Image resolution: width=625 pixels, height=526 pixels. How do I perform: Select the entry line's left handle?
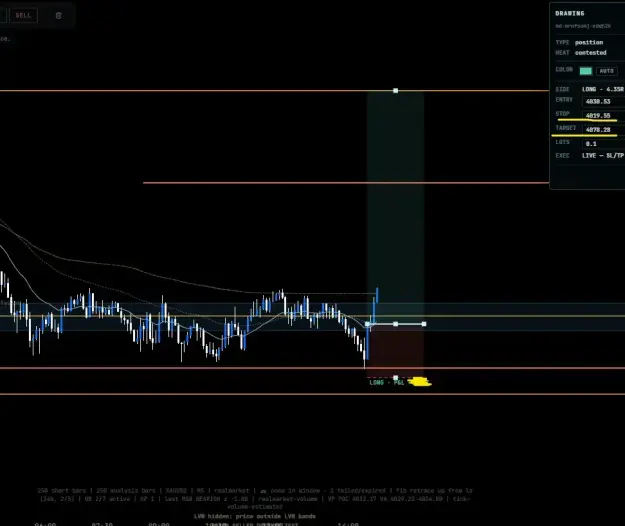click(x=368, y=324)
